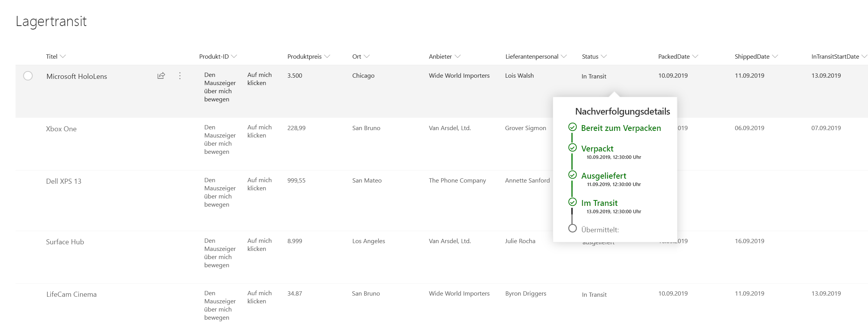The image size is (868, 322).
Task: Click "Auf mich klicken" in Dell XPS row
Action: coord(259,184)
